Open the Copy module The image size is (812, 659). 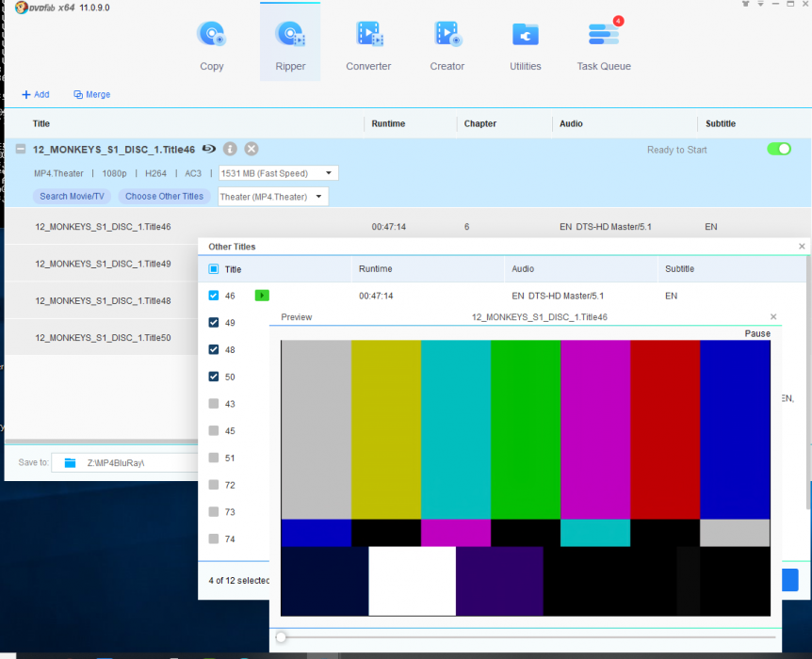[x=212, y=45]
